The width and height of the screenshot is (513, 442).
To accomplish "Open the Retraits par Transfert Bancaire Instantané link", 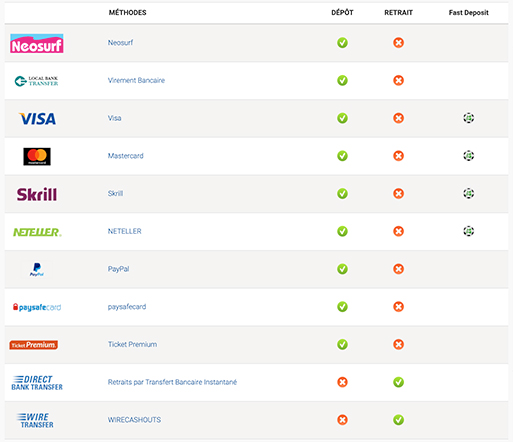I will 172,382.
